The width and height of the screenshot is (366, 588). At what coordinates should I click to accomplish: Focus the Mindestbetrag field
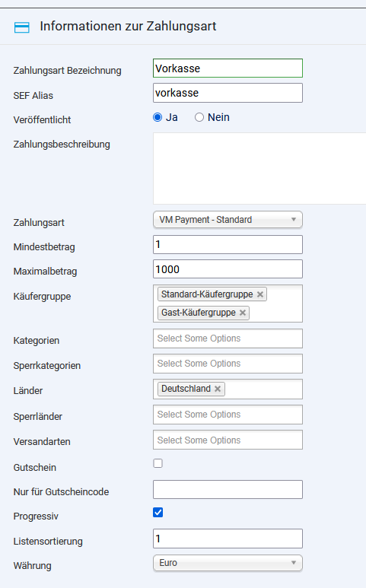coord(228,244)
